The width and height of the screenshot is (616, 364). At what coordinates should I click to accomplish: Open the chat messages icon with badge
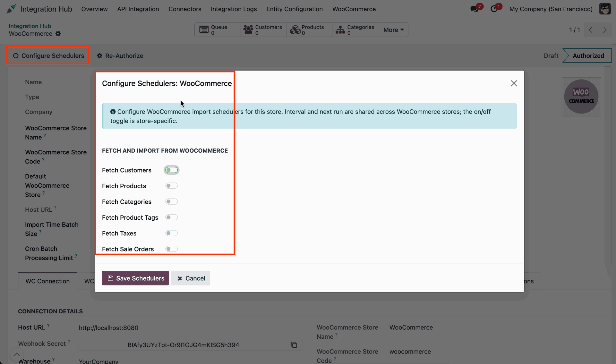point(475,9)
